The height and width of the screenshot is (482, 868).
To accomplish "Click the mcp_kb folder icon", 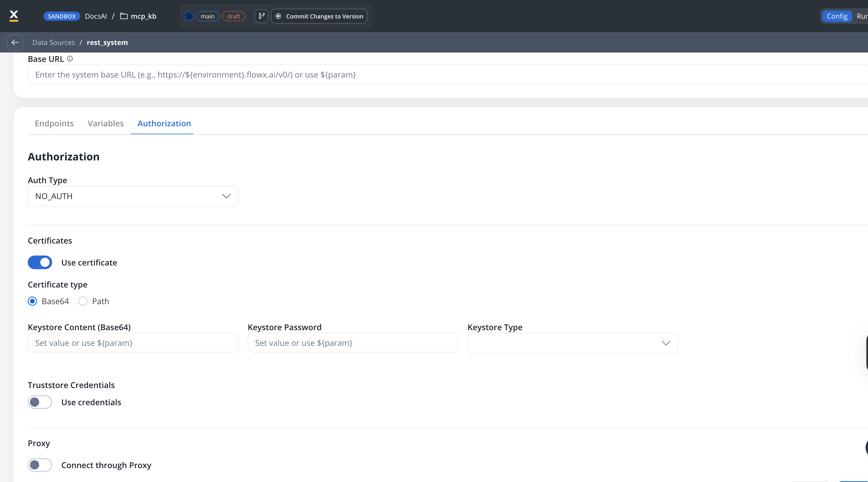I will tap(124, 16).
